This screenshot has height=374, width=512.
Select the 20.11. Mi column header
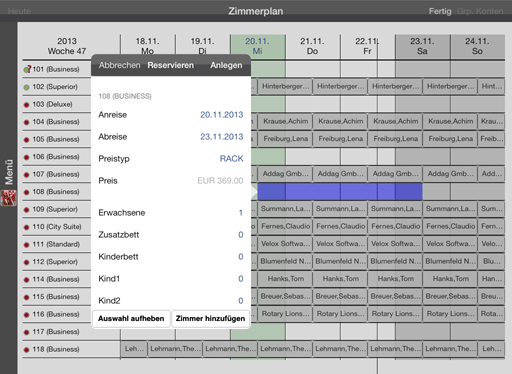pos(258,46)
